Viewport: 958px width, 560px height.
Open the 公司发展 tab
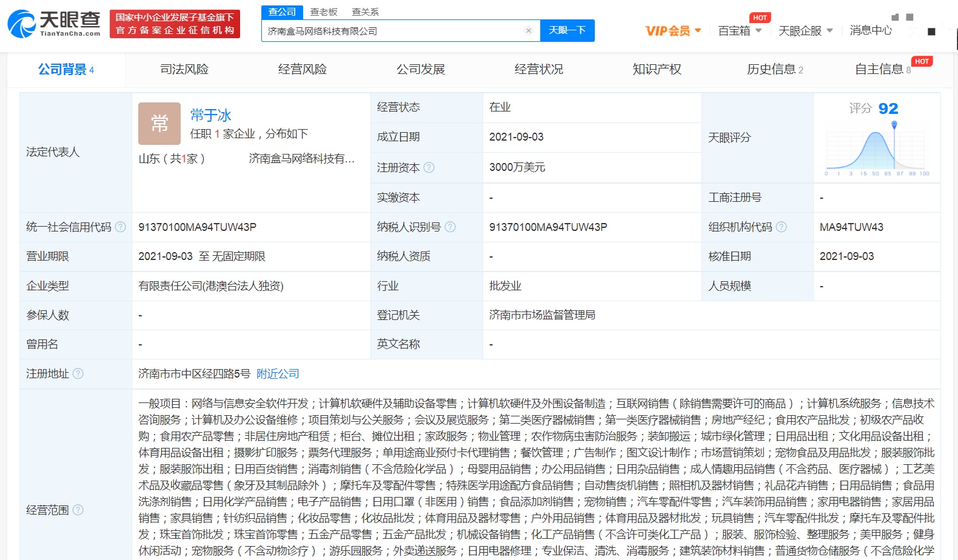point(421,69)
